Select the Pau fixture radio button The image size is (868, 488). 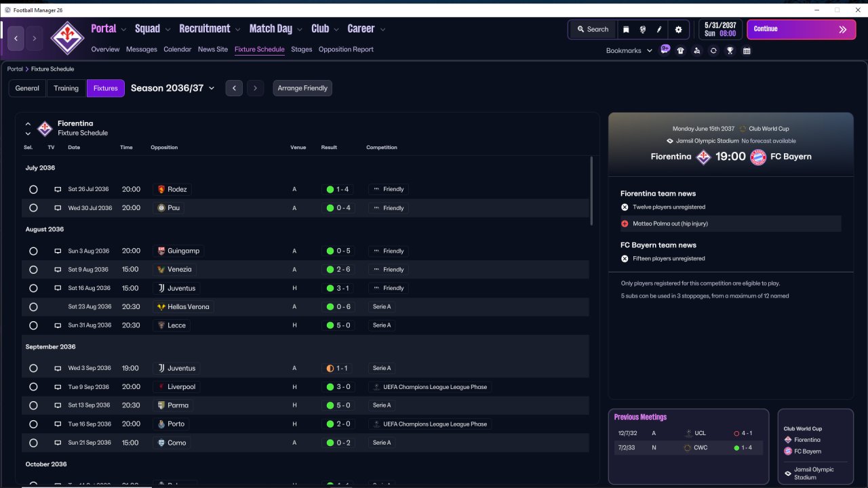[x=33, y=208]
